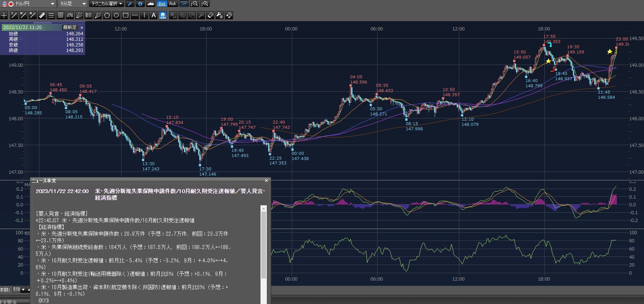644x304 pixels.
Task: Select the crosshair cursor tool
Action: pyautogui.click(x=4, y=15)
